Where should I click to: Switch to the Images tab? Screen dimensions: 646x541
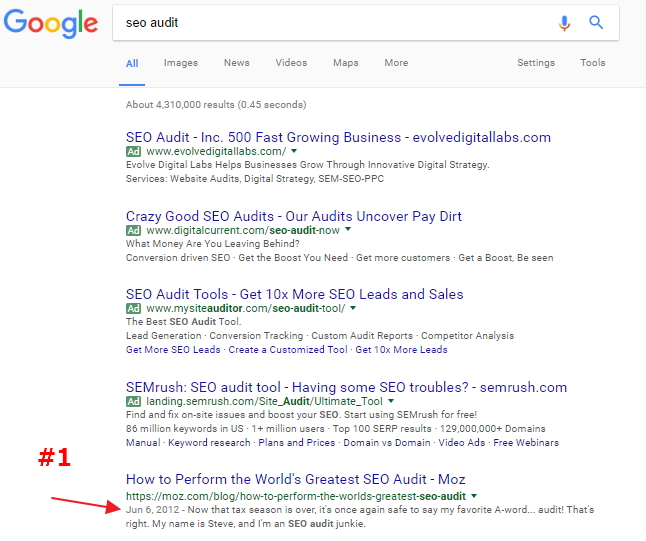(x=181, y=63)
